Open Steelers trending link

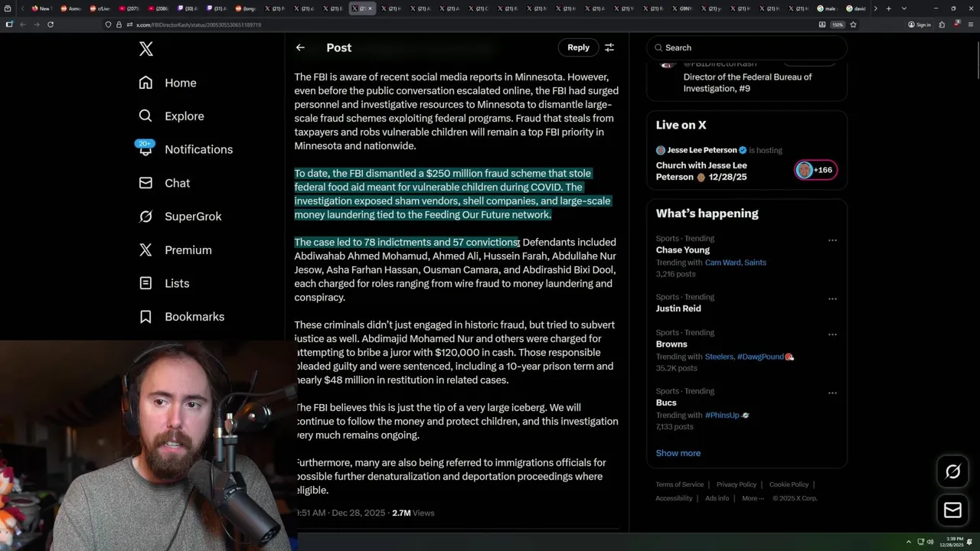pyautogui.click(x=719, y=357)
